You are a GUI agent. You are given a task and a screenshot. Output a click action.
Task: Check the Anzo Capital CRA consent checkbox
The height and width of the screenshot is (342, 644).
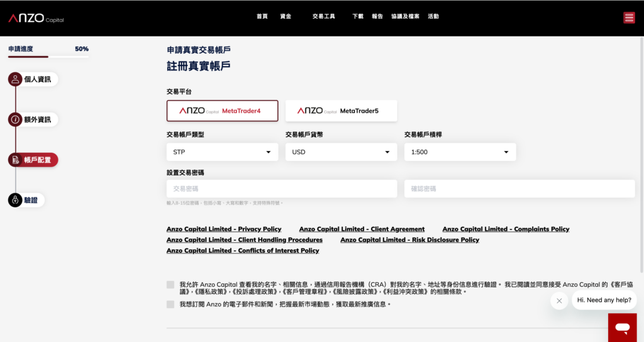(x=170, y=285)
